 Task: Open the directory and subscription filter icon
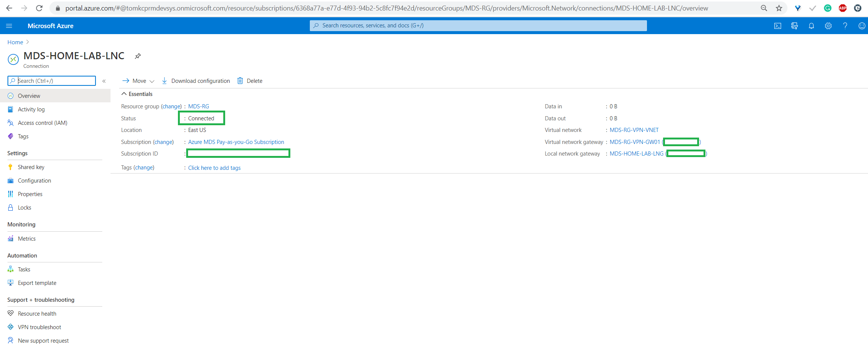pyautogui.click(x=794, y=26)
